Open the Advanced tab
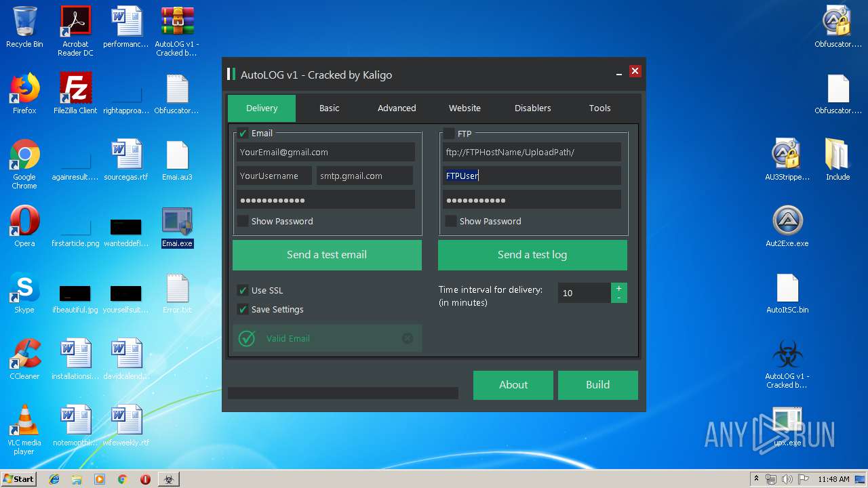This screenshot has width=868, height=488. coord(397,108)
